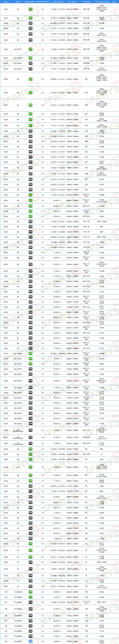Click the diesel ON icon in the Touareg CKDA row
Screen dimensions: 119x644
[x=30, y=636]
